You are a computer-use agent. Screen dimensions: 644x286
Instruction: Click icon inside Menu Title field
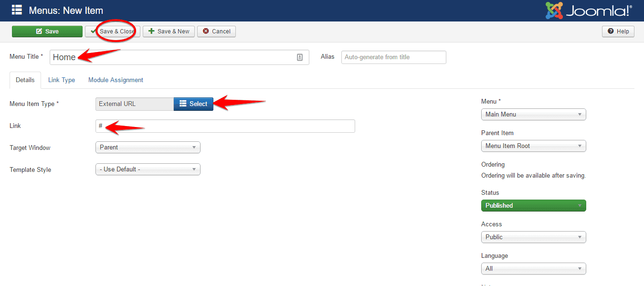tap(300, 57)
